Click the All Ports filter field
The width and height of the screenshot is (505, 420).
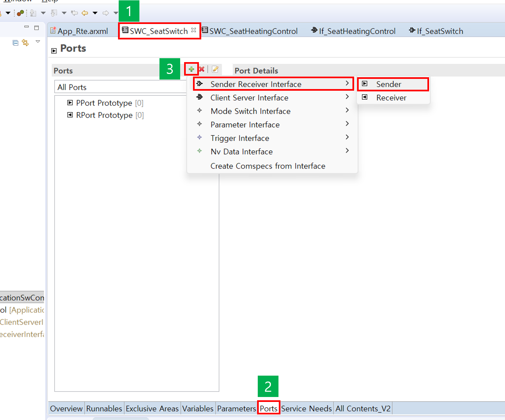[x=120, y=87]
